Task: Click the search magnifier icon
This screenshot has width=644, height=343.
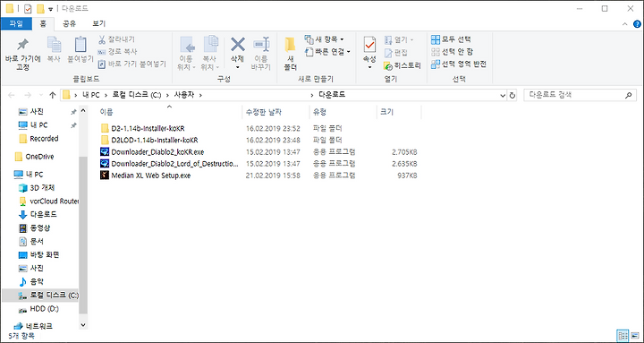Action: click(628, 96)
